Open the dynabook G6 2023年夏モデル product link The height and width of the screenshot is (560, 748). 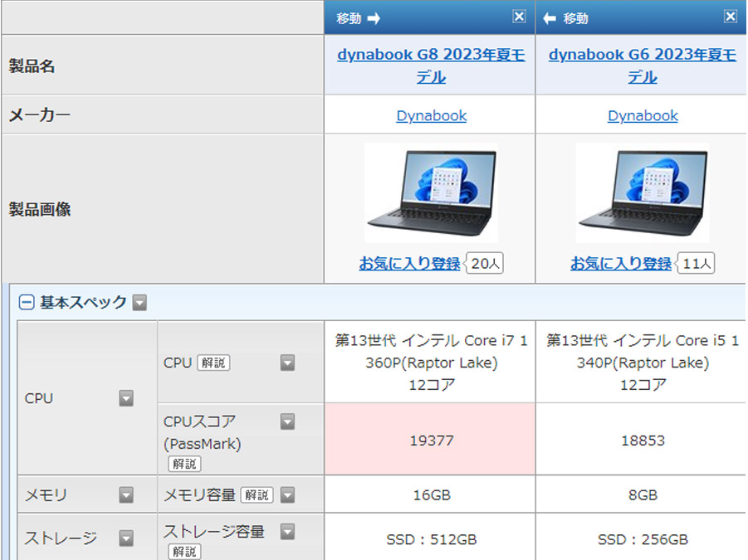[x=643, y=66]
